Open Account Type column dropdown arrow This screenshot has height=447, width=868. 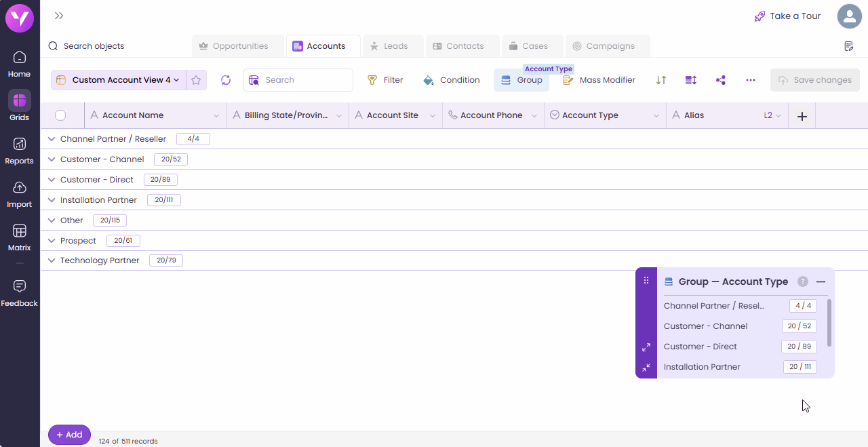[656, 116]
